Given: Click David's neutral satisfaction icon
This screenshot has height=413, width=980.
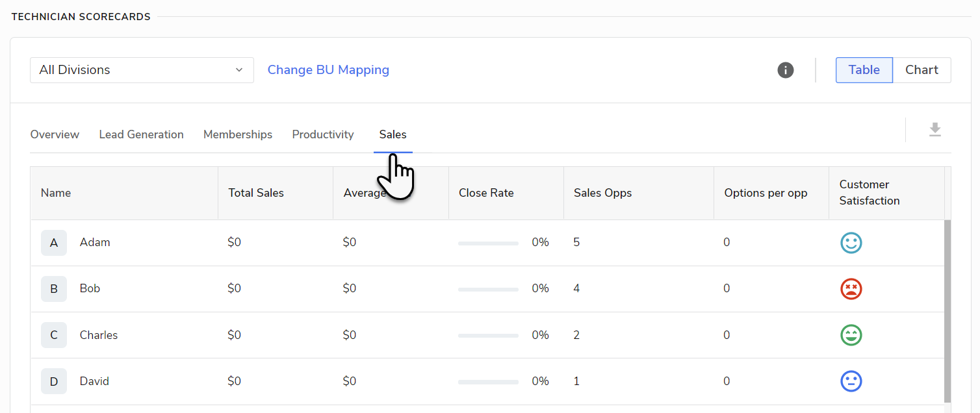Looking at the screenshot, I should click(851, 381).
